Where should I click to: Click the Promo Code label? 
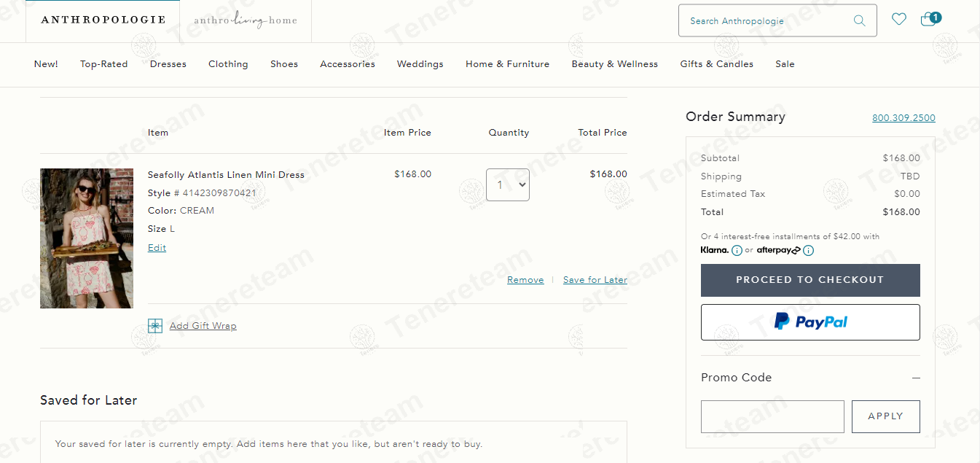pos(736,378)
